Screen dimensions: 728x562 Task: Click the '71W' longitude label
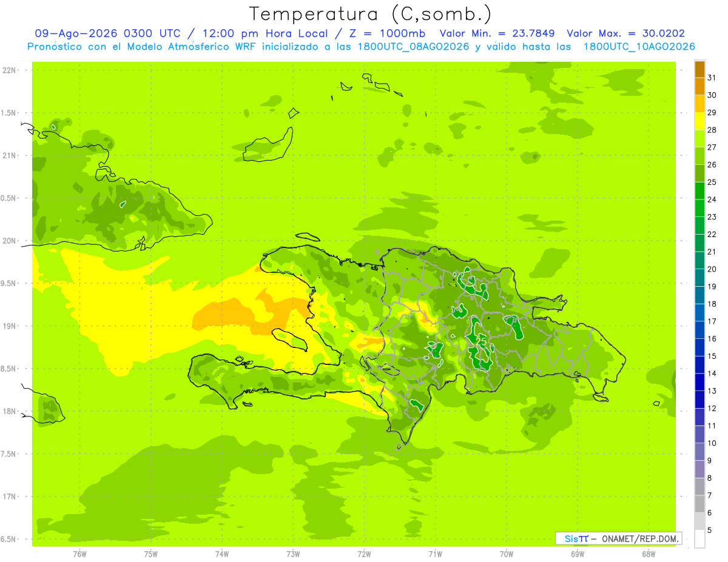[x=435, y=554]
